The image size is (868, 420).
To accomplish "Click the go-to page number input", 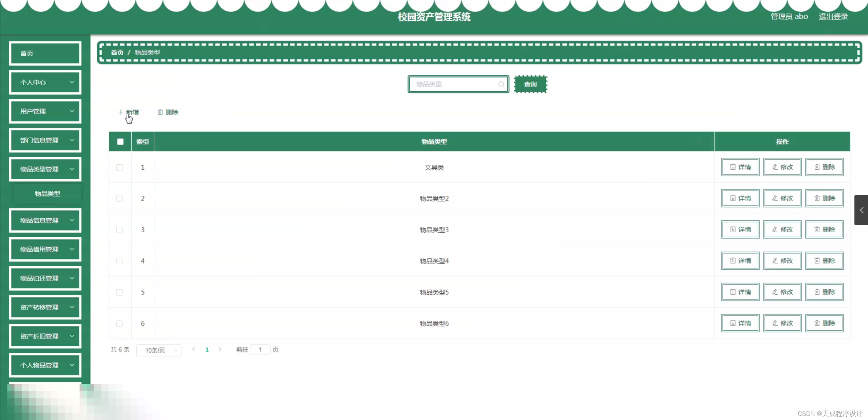I will [260, 349].
